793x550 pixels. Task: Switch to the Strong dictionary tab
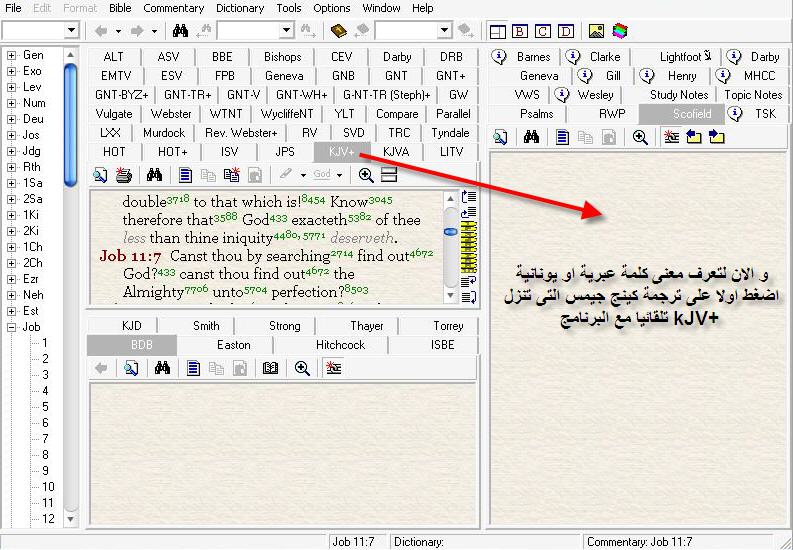point(284,326)
